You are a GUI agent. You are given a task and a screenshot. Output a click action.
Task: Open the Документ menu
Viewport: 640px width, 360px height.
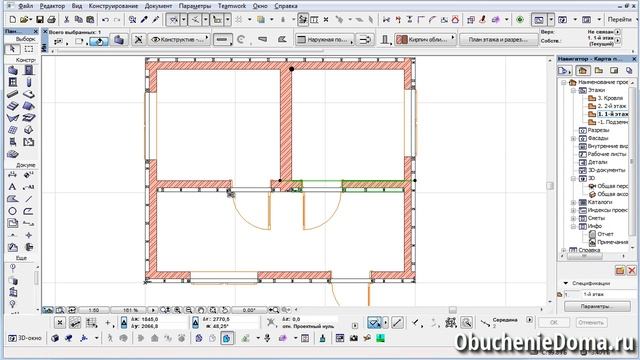click(158, 6)
